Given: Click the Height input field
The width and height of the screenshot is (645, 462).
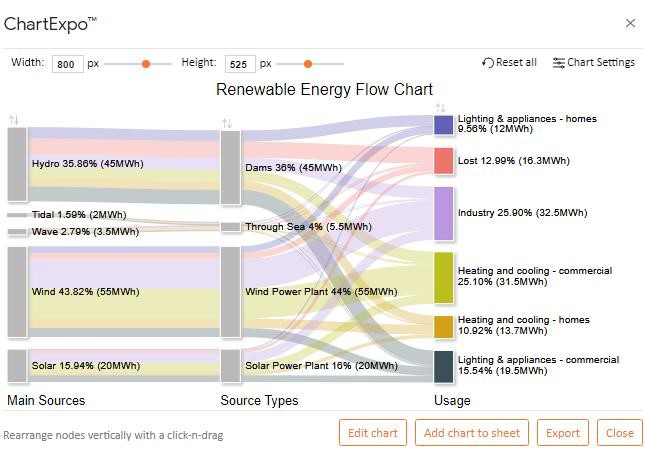Looking at the screenshot, I should point(240,64).
